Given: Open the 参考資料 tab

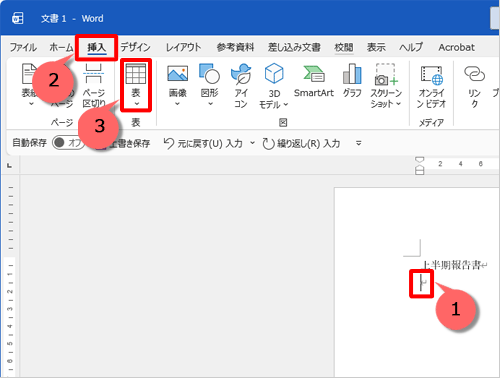Looking at the screenshot, I should [x=235, y=47].
